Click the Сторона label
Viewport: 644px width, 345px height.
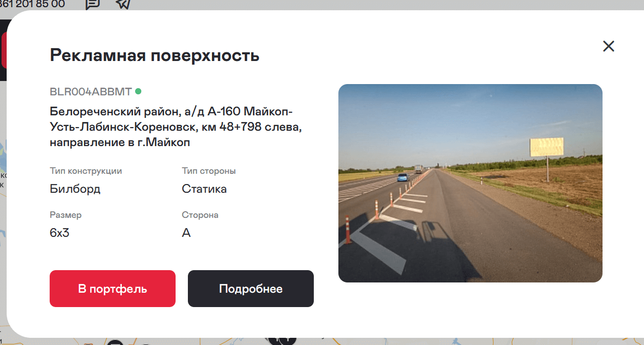coord(200,215)
